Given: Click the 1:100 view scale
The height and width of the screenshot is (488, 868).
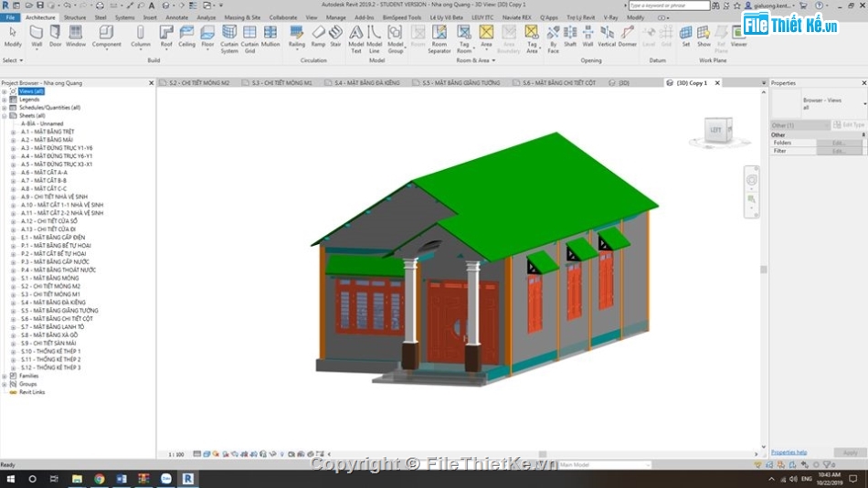Looking at the screenshot, I should [176, 454].
